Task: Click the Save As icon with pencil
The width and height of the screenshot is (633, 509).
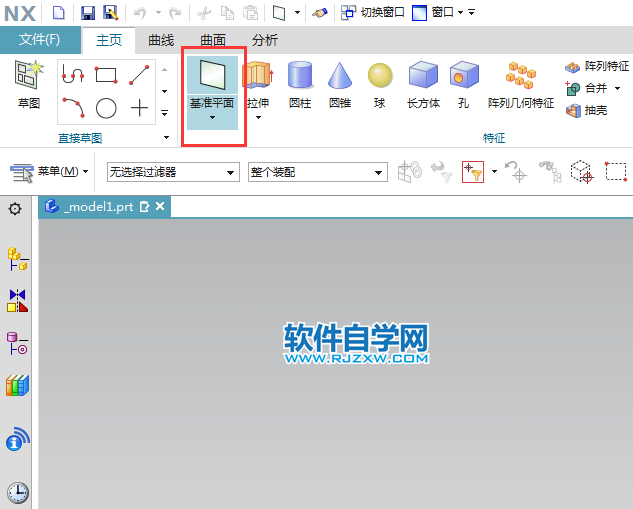Action: pyautogui.click(x=111, y=13)
